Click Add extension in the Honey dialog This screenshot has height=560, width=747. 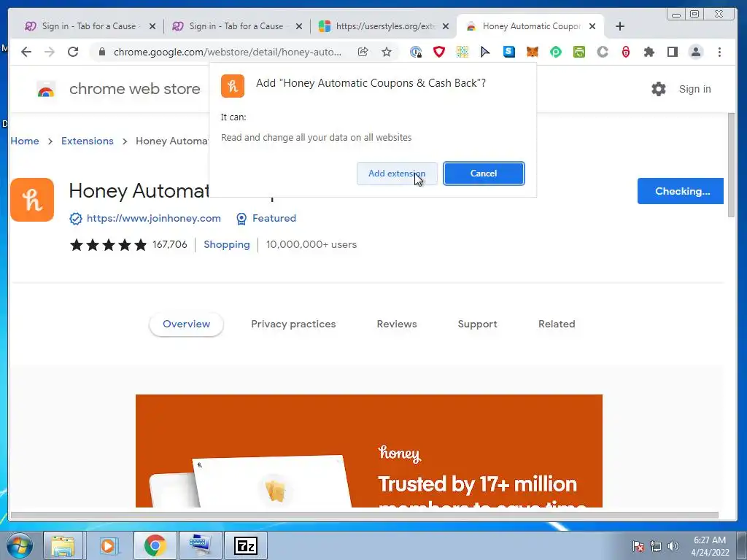396,174
